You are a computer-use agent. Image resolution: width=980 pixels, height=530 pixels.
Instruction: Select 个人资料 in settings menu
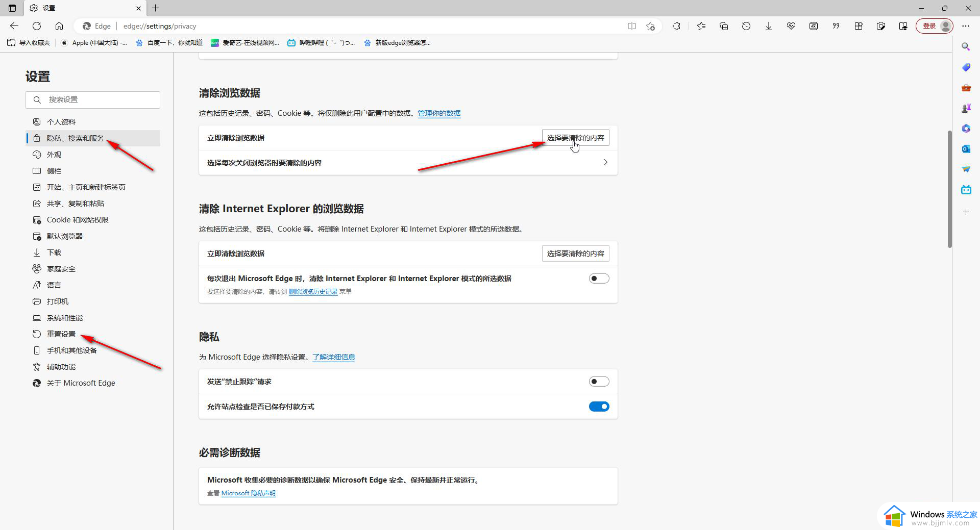pos(93,122)
